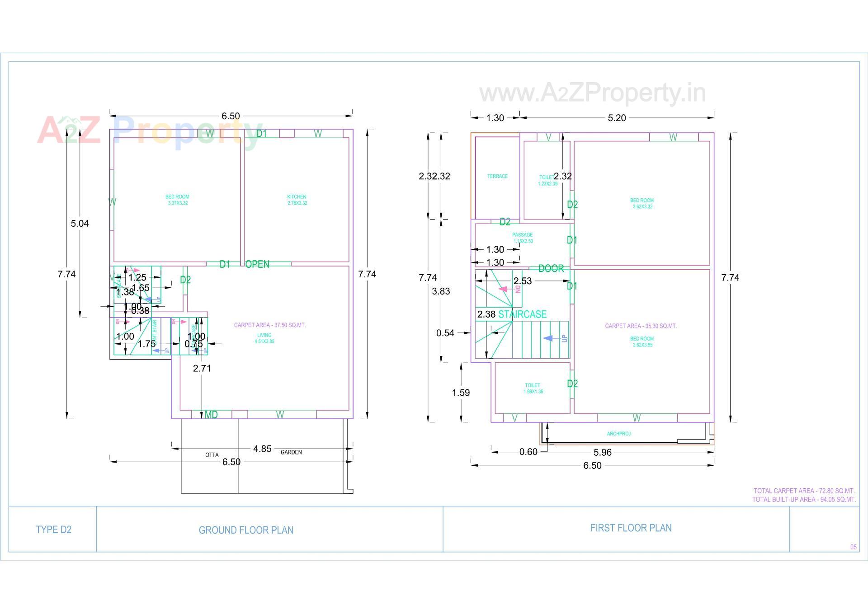Image resolution: width=868 pixels, height=613 pixels.
Task: Click the TOTAL BUILT-UP AREA 94.05 SQ.MT. text
Action: click(803, 499)
